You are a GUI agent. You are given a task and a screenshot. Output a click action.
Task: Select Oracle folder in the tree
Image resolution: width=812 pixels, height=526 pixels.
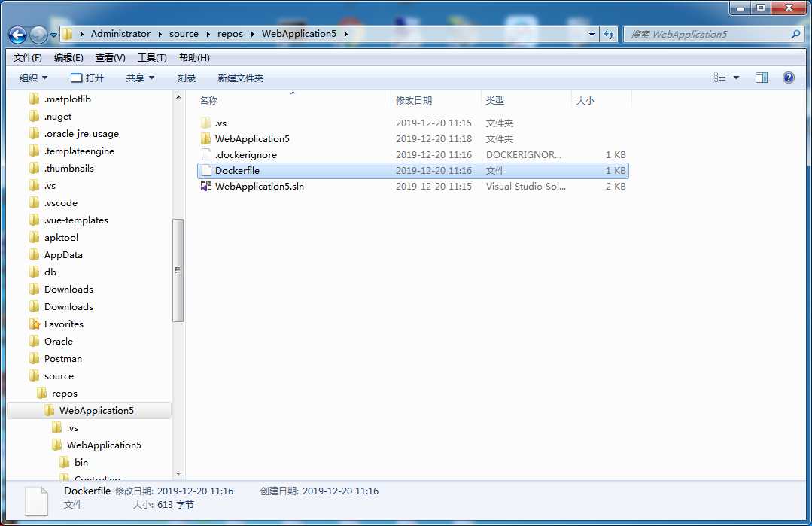[x=59, y=341]
